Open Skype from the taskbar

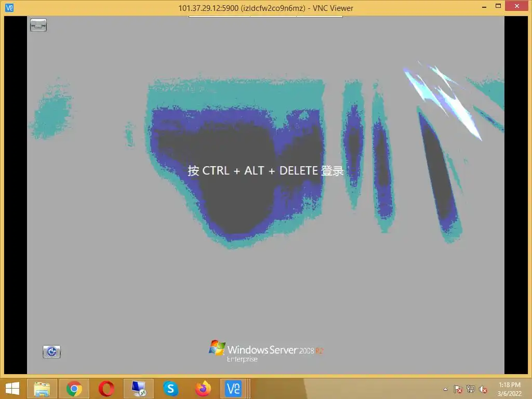coord(170,389)
